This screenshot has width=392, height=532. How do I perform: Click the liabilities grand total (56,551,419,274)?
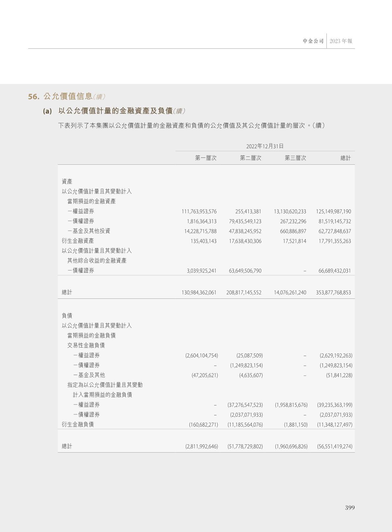pyautogui.click(x=335, y=447)
